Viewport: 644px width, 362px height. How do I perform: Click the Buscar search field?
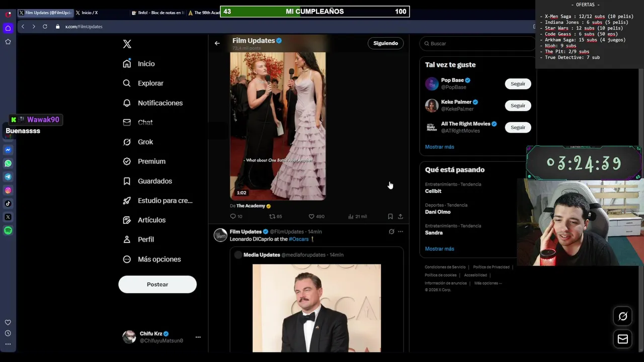pyautogui.click(x=477, y=44)
